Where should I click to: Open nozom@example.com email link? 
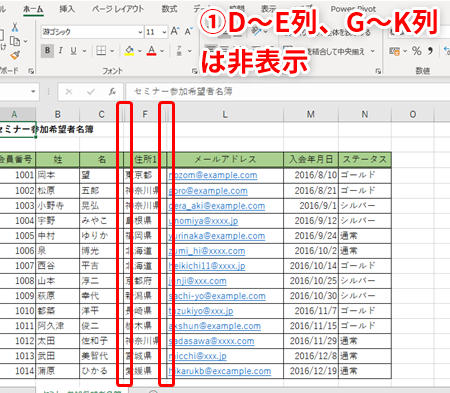(x=213, y=175)
